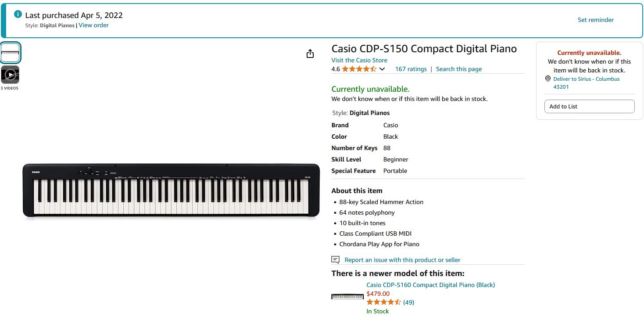Image resolution: width=644 pixels, height=323 pixels.
Task: Click the CDP-S160 newer model thumbnail
Action: [x=347, y=297]
